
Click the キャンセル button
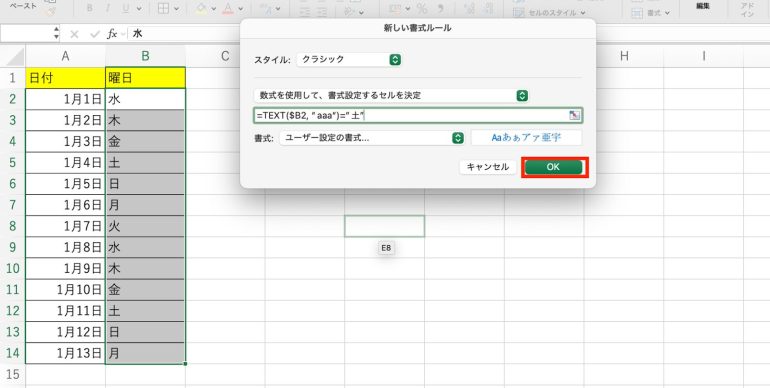point(488,167)
